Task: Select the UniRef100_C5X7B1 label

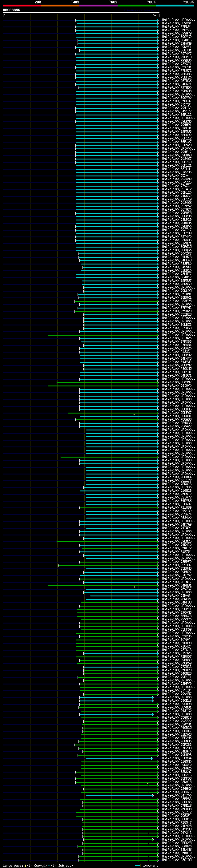Action: [x=177, y=67]
